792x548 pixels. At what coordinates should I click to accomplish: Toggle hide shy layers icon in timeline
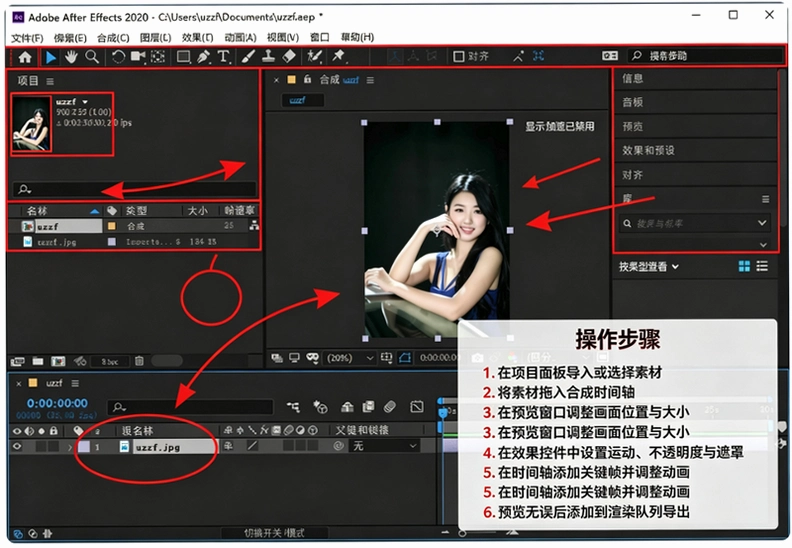coord(348,407)
